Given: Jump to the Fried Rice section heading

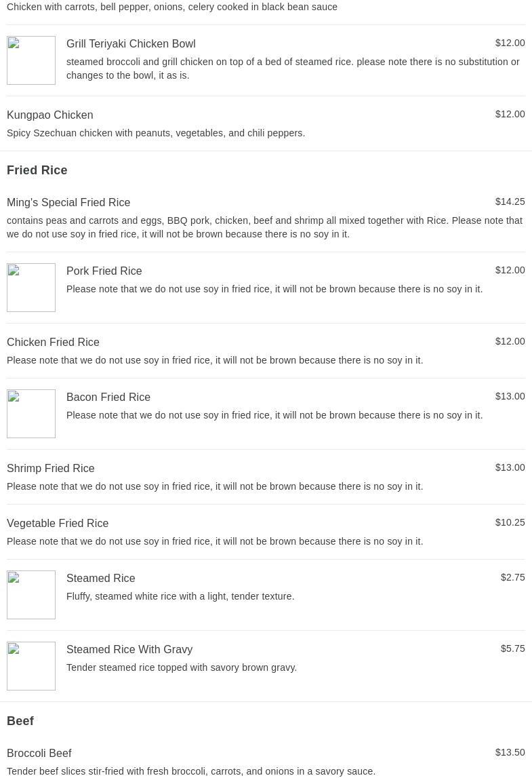Looking at the screenshot, I should pyautogui.click(x=37, y=170).
